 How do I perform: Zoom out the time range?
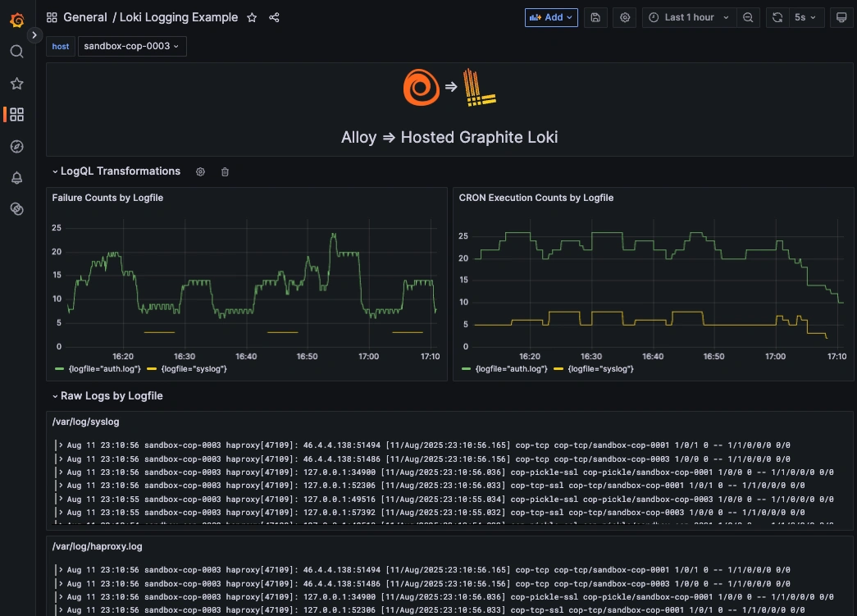(x=748, y=17)
